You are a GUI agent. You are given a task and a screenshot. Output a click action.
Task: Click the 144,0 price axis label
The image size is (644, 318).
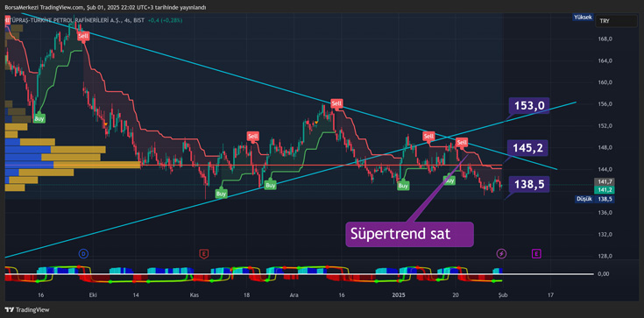coord(605,169)
